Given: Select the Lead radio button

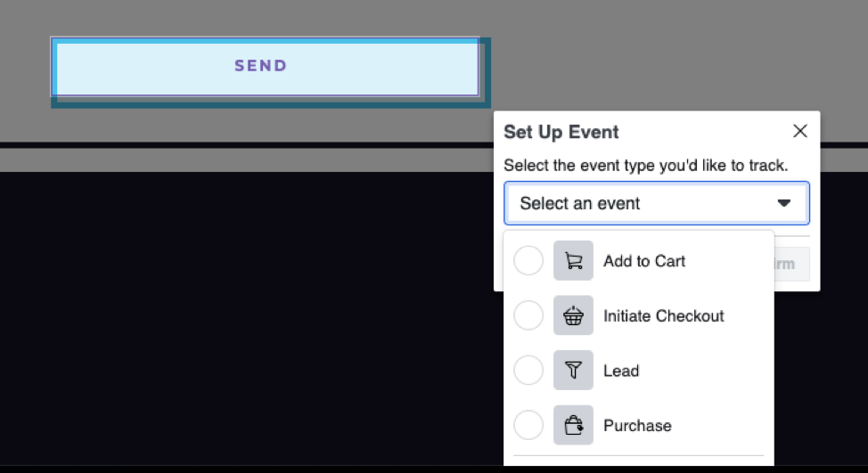Looking at the screenshot, I should (528, 370).
